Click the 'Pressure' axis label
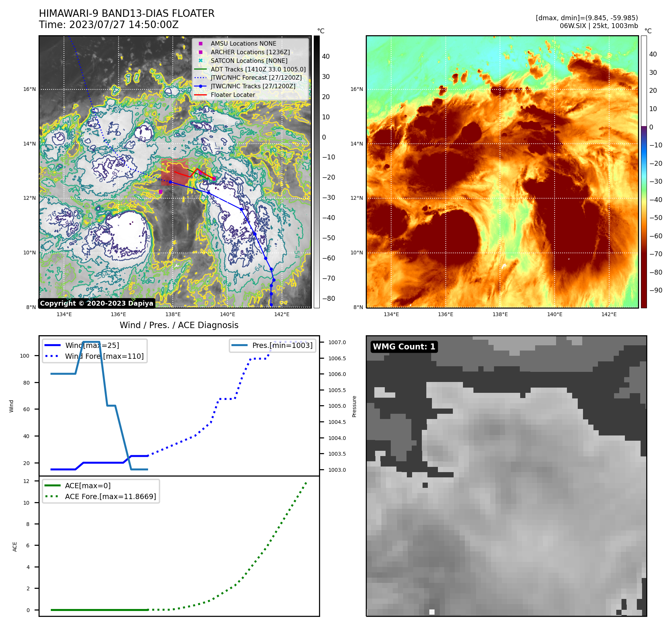The width and height of the screenshot is (672, 630). pyautogui.click(x=355, y=406)
